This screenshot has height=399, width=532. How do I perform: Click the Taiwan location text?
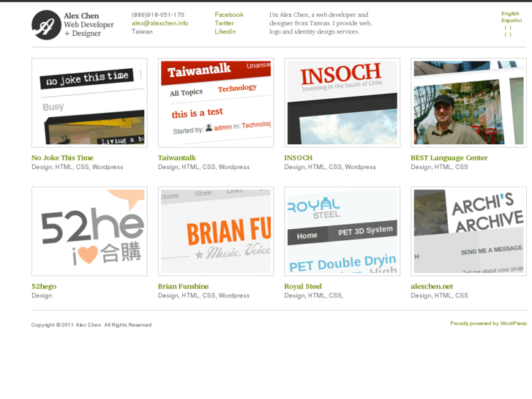142,31
